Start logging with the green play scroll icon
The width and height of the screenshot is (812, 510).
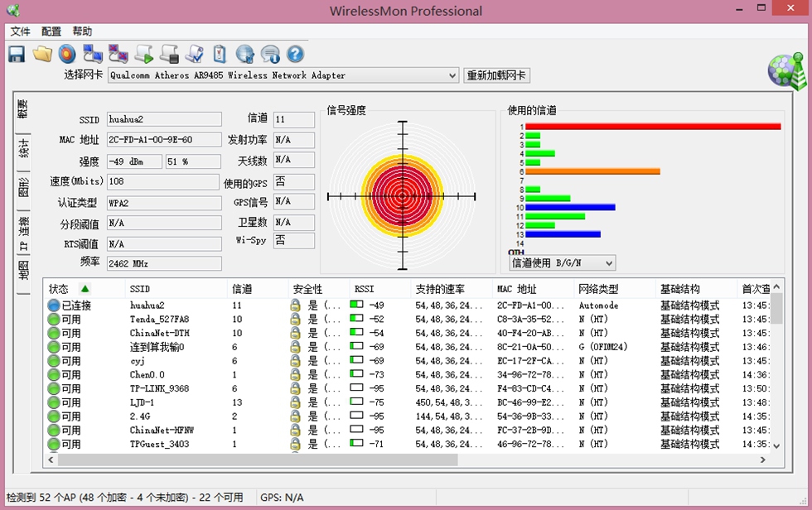144,54
